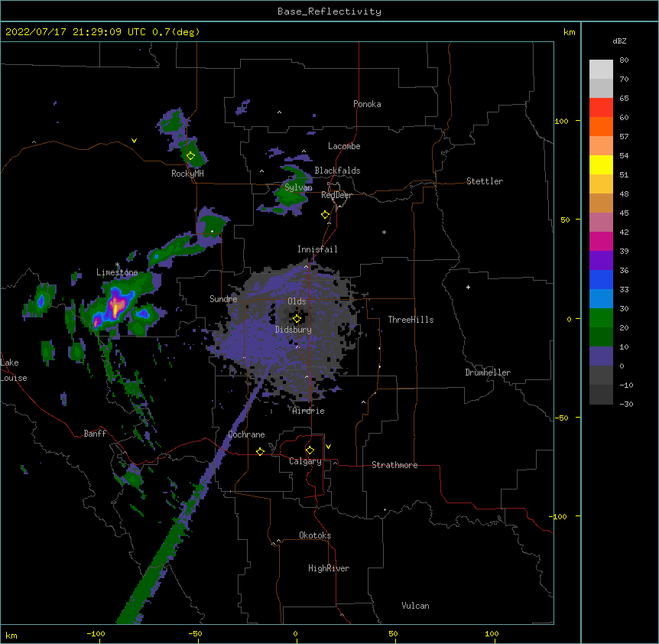This screenshot has width=659, height=644.
Task: Click the Airdrie label
Action: 309,411
